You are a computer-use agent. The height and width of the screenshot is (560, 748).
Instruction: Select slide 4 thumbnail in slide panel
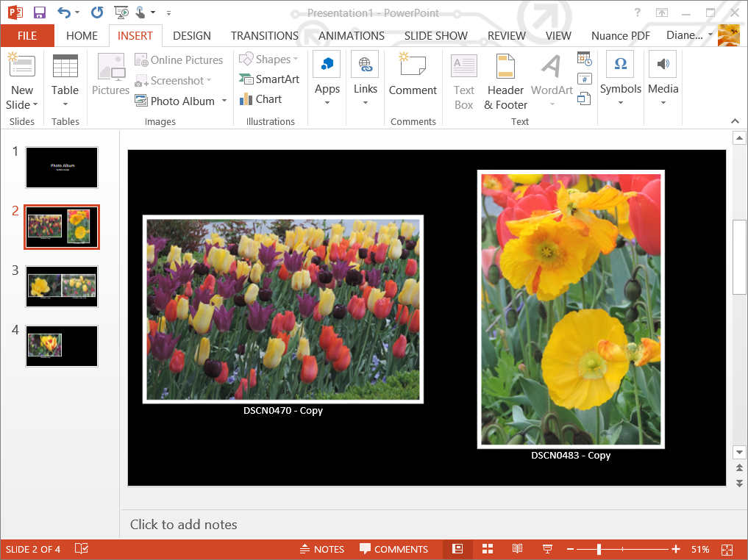(x=61, y=345)
